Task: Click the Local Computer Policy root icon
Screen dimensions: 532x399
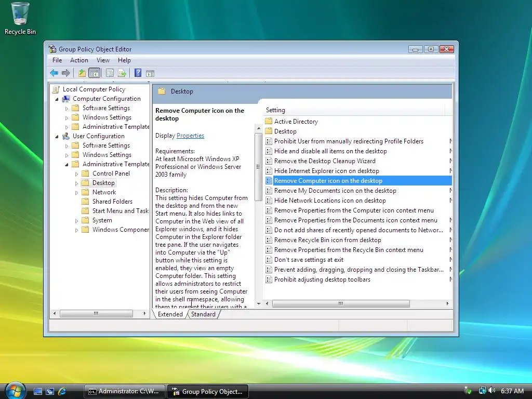Action: click(56, 89)
